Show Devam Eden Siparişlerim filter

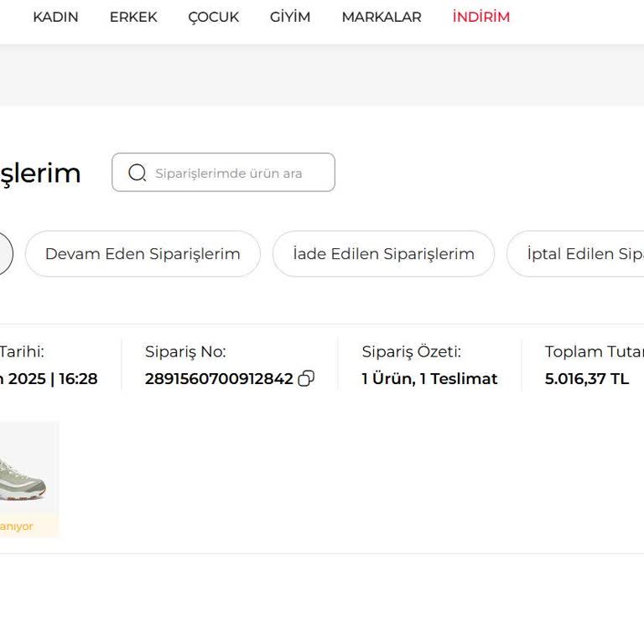click(143, 254)
